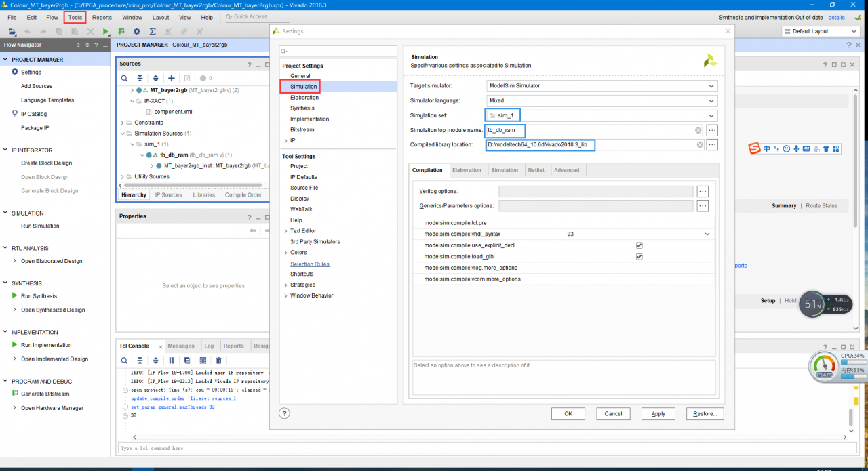Click Tcl Console copy icon
This screenshot has width=868, height=471.
click(187, 361)
